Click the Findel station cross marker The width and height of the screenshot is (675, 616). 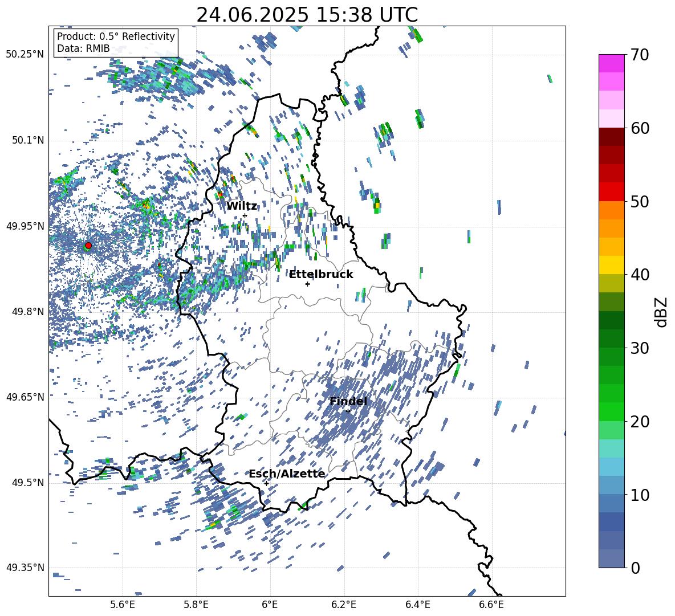pos(348,411)
